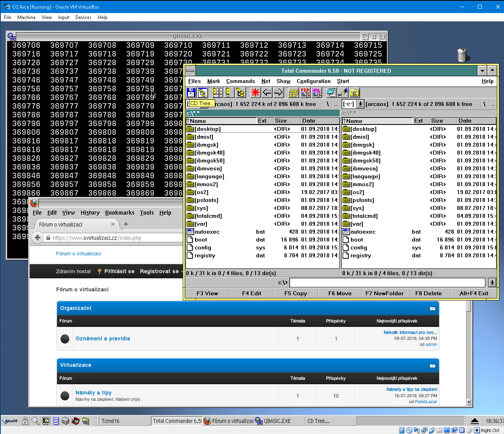The width and height of the screenshot is (504, 434).
Task: Click the last yellow toolbar icon
Action: tap(354, 92)
